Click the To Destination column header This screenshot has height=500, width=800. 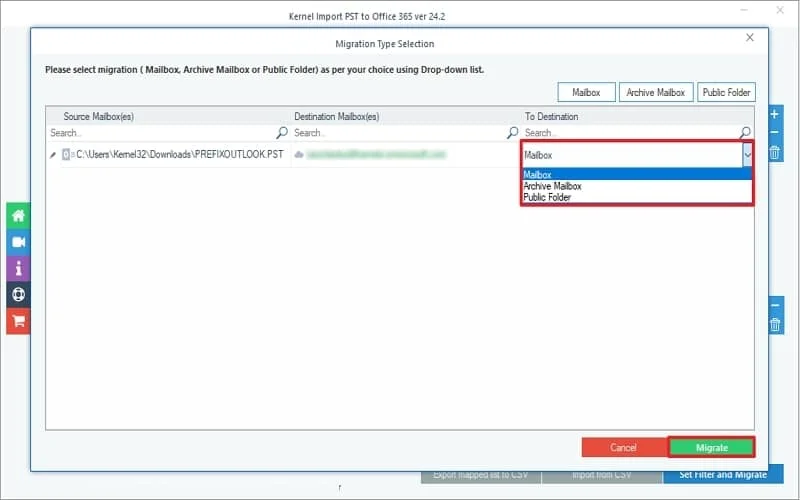552,116
